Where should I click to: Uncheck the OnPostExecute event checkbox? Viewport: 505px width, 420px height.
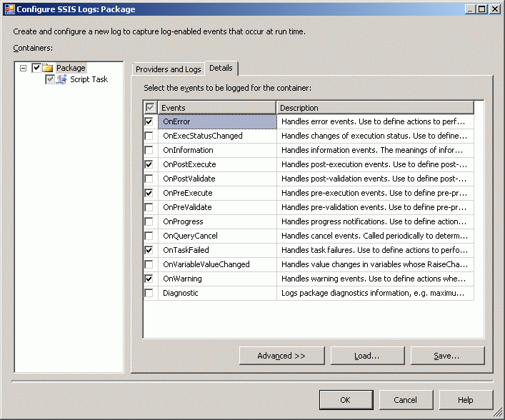(149, 164)
